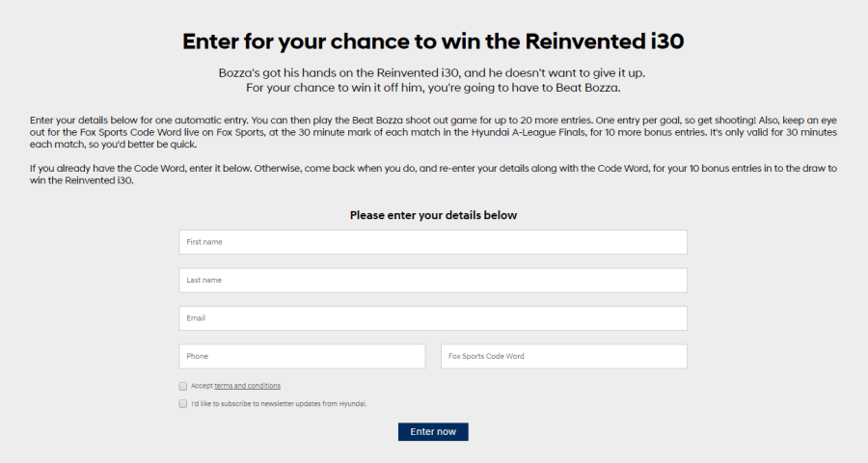This screenshot has width=868, height=463.
Task: Select the Email input field
Action: tap(433, 318)
